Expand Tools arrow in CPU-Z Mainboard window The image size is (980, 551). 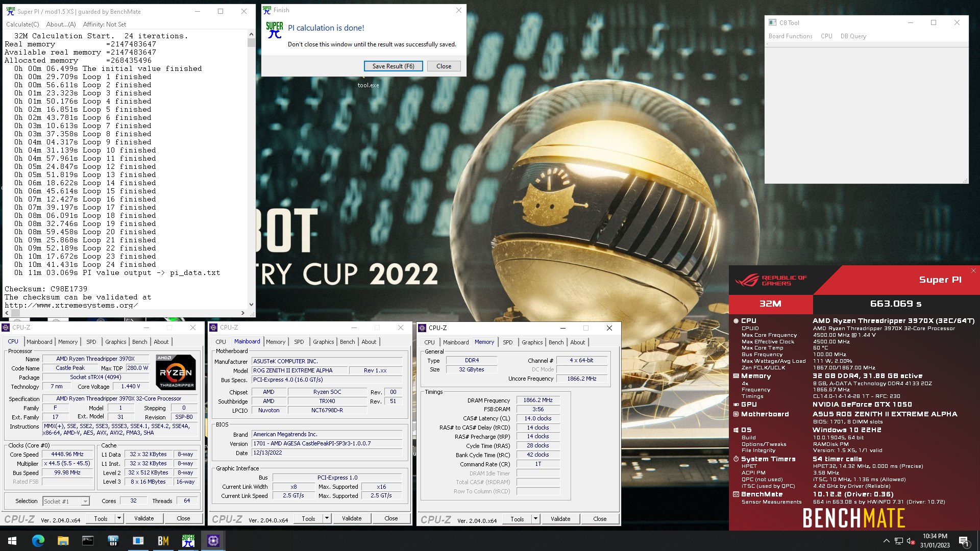[327, 518]
